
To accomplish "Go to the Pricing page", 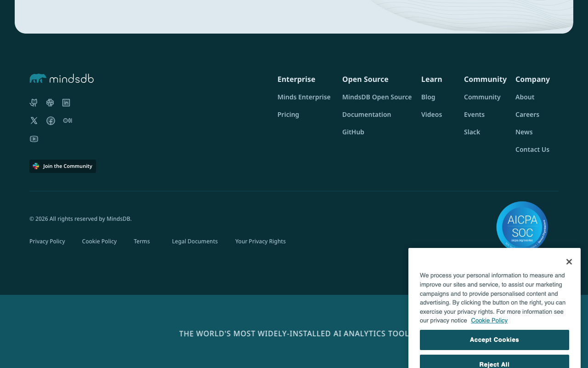I will point(288,115).
